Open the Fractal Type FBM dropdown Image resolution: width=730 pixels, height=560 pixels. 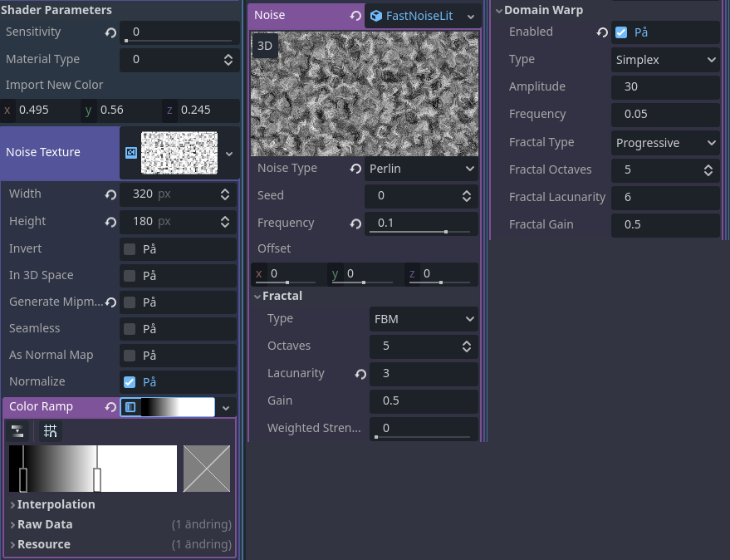tap(424, 319)
